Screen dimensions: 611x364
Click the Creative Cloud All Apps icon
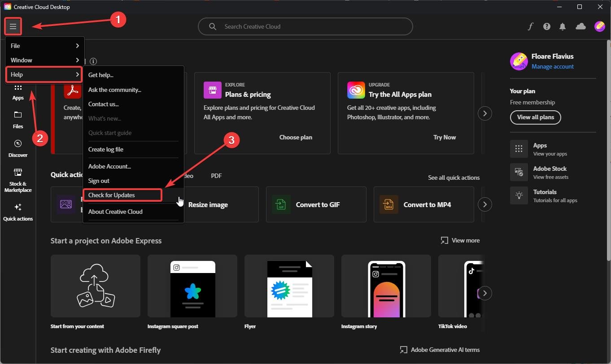(356, 90)
